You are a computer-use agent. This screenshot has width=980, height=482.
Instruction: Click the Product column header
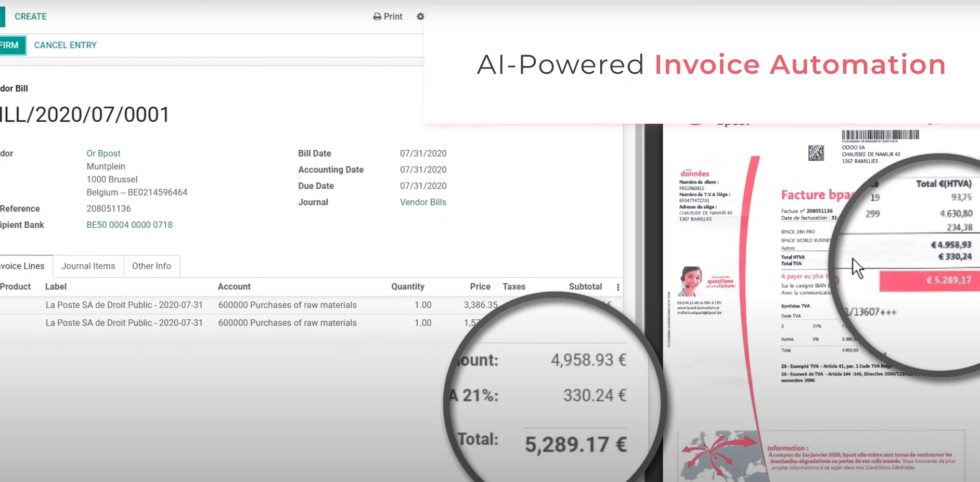pos(15,286)
